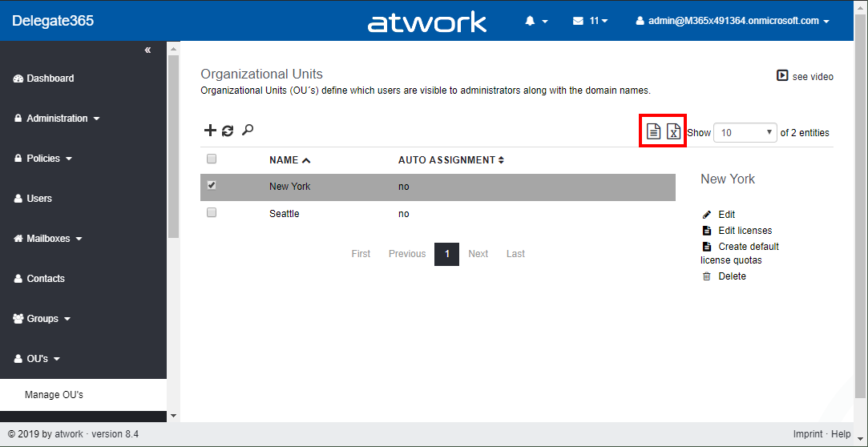Check the Seattle row checkbox
868x447 pixels.
click(x=212, y=212)
